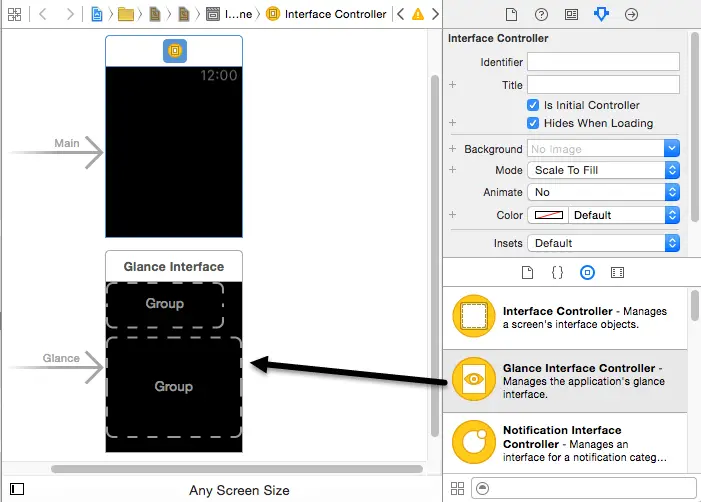Toggle the document outline panel button
The image size is (701, 502).
[17, 489]
